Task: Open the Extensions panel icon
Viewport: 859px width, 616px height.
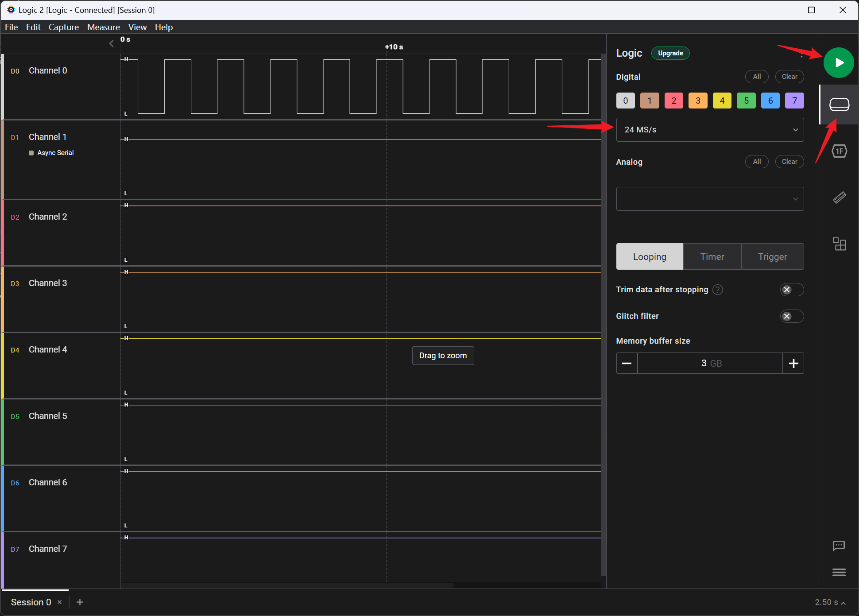Action: [x=839, y=244]
